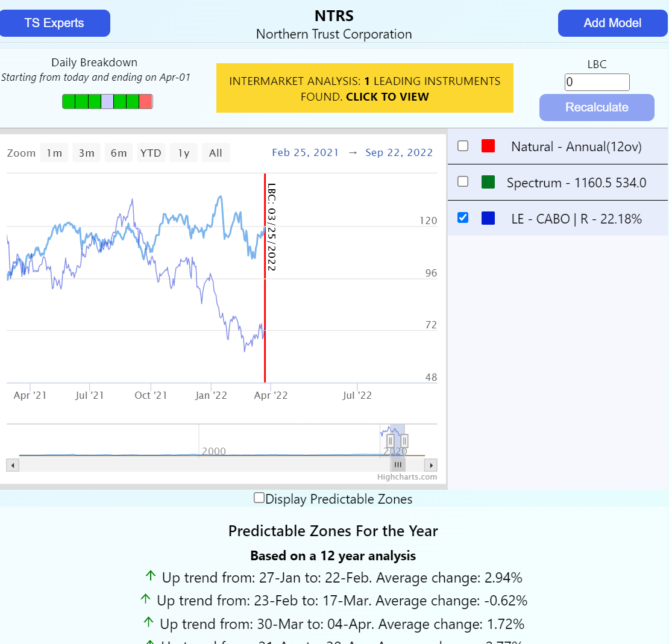Click the right navigator resize handle
The width and height of the screenshot is (669, 644).
pyautogui.click(x=405, y=441)
